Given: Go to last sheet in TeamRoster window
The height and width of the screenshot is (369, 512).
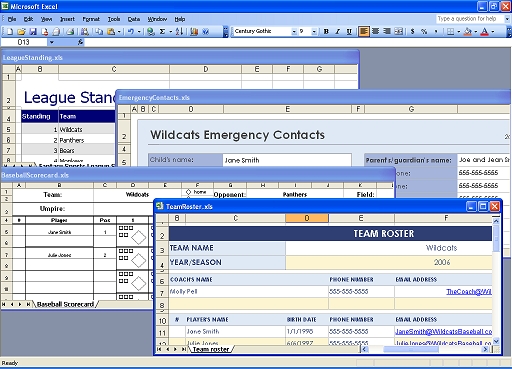Looking at the screenshot, I should coord(184,349).
